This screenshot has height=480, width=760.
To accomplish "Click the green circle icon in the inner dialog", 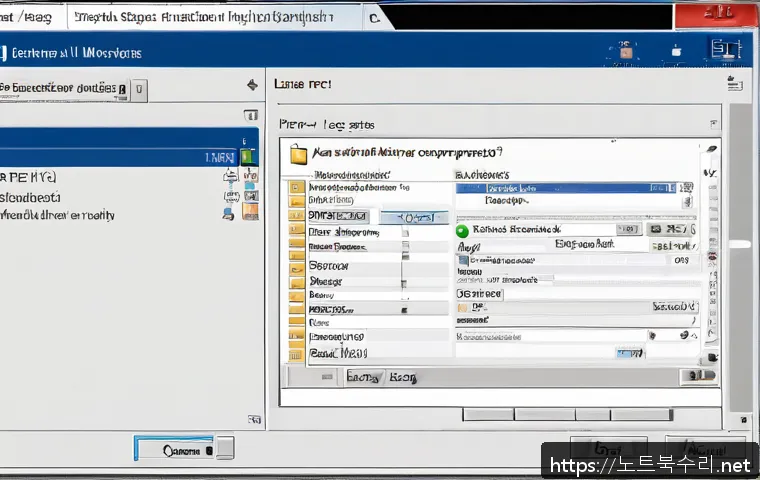I will pyautogui.click(x=462, y=231).
